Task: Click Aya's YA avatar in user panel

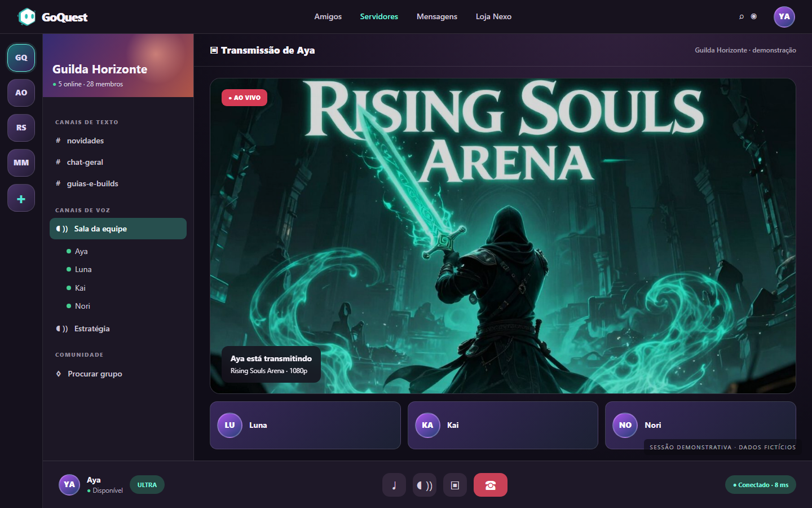Action: tap(69, 484)
